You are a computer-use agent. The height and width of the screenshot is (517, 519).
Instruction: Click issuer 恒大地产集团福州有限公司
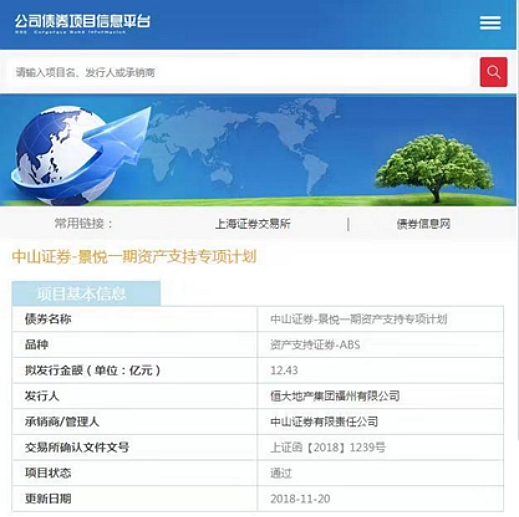335,396
